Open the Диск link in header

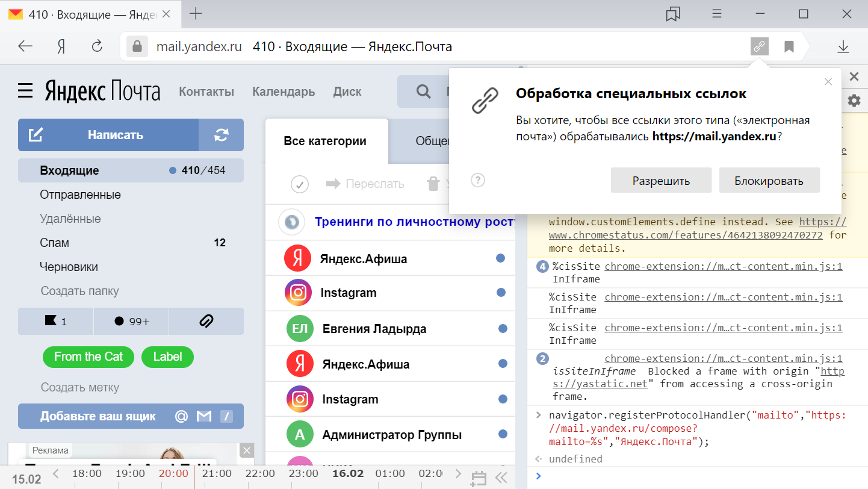(x=347, y=92)
